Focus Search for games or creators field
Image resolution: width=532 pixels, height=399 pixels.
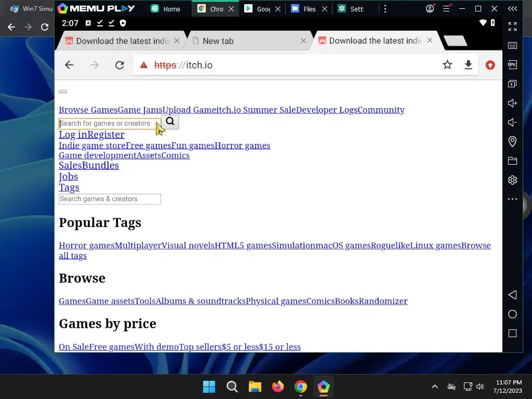(110, 123)
